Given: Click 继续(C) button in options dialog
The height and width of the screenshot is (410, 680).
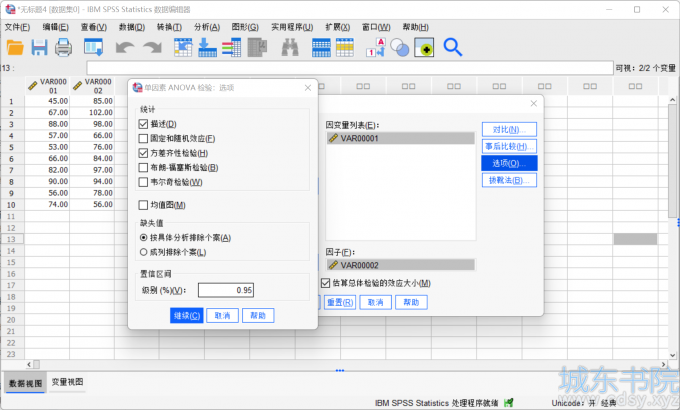Looking at the screenshot, I should coord(187,315).
